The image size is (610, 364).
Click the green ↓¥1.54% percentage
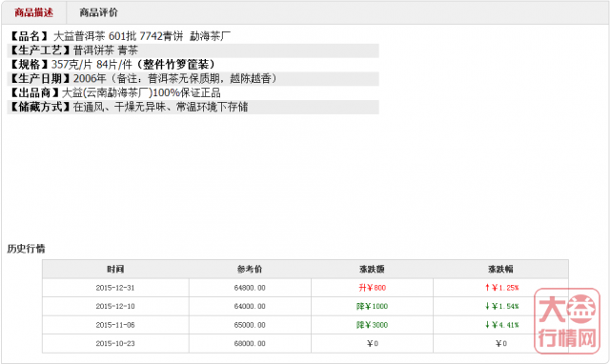(x=502, y=307)
